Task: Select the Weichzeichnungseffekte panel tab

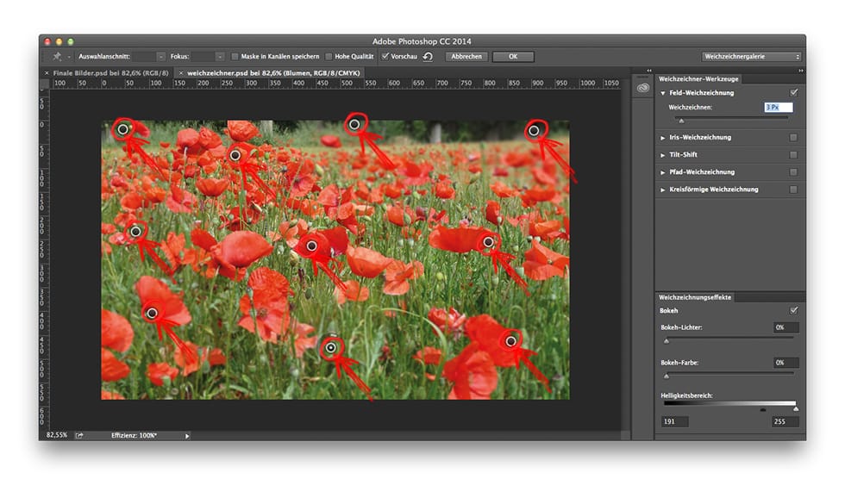Action: [695, 297]
